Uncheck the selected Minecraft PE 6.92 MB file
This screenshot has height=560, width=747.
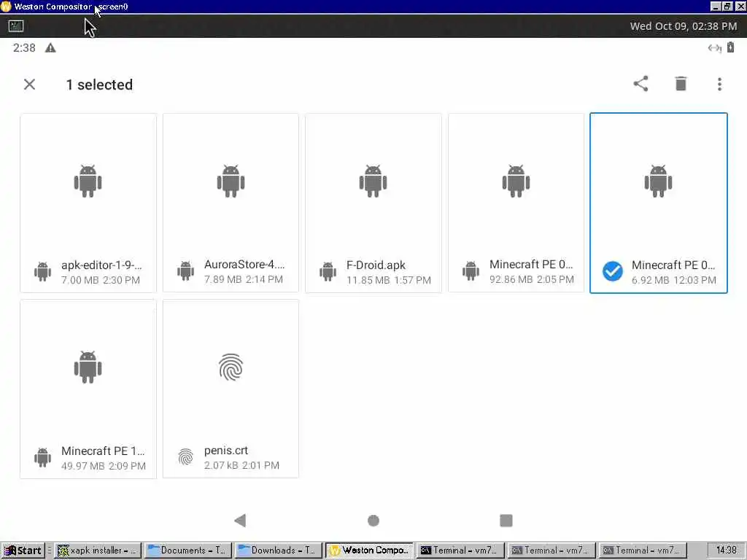tap(612, 271)
